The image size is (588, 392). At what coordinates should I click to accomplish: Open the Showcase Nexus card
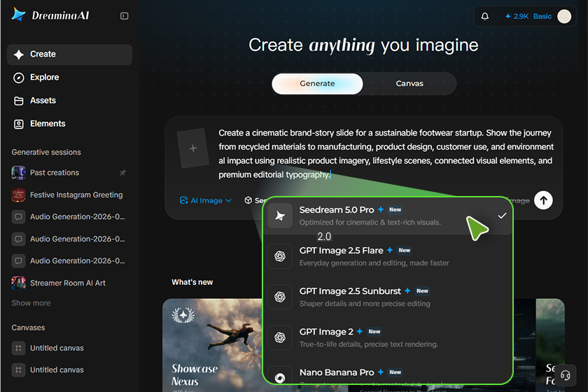point(212,345)
